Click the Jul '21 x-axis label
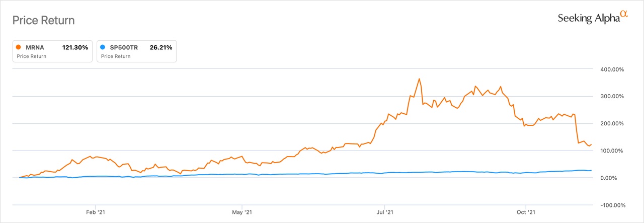Viewport: 644px width, 223px height. [384, 213]
